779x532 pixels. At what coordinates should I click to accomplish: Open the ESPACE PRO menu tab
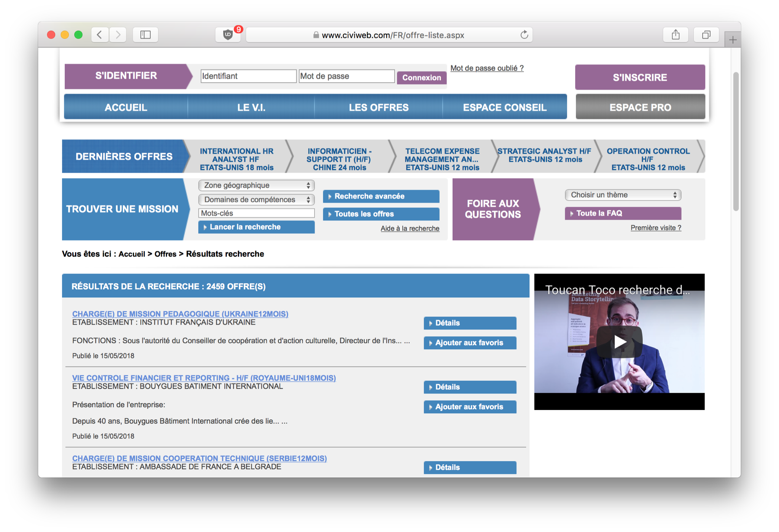point(640,107)
